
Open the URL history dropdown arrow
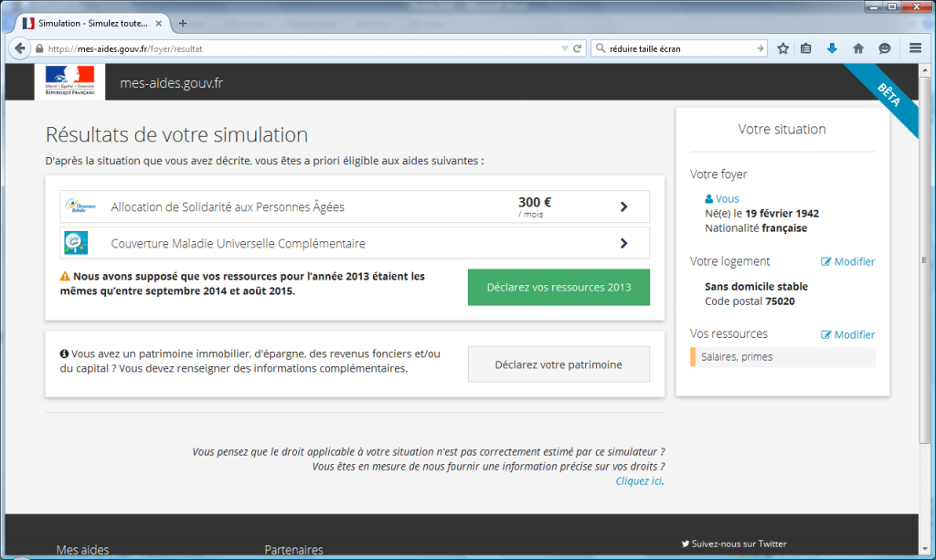point(564,48)
